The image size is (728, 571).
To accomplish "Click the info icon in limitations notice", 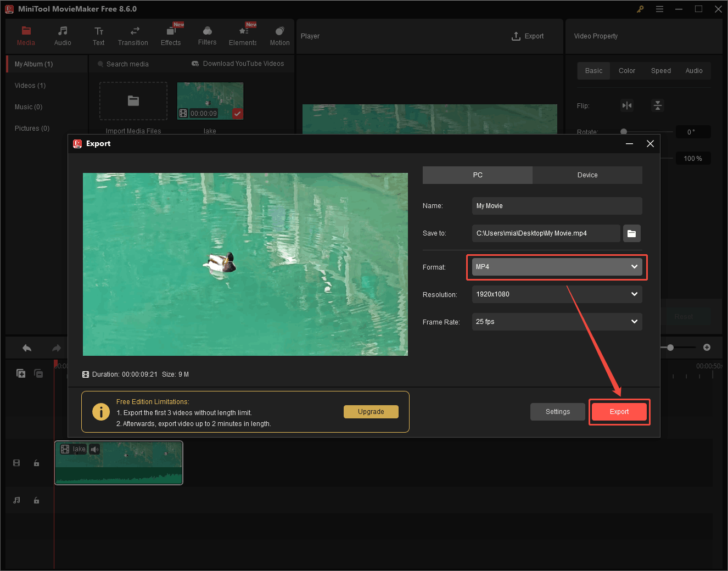I will click(101, 412).
